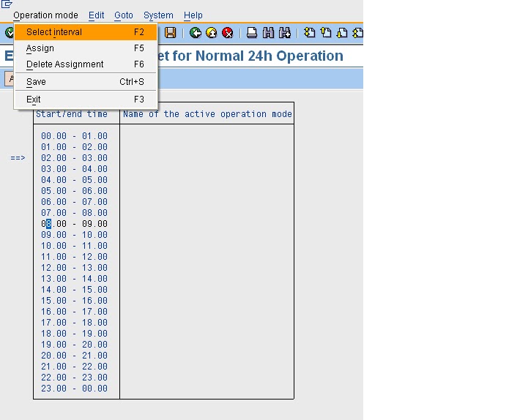
Task: Open the Operation mode menu
Action: (45, 15)
